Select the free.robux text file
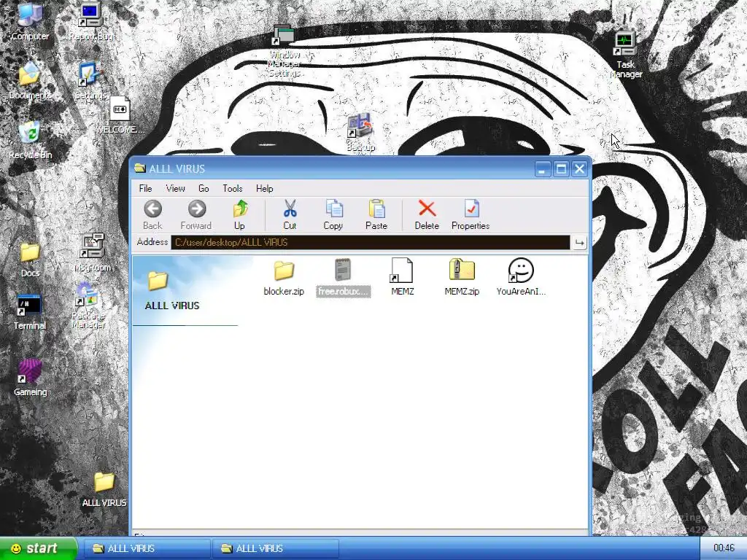The height and width of the screenshot is (560, 747). pyautogui.click(x=343, y=270)
